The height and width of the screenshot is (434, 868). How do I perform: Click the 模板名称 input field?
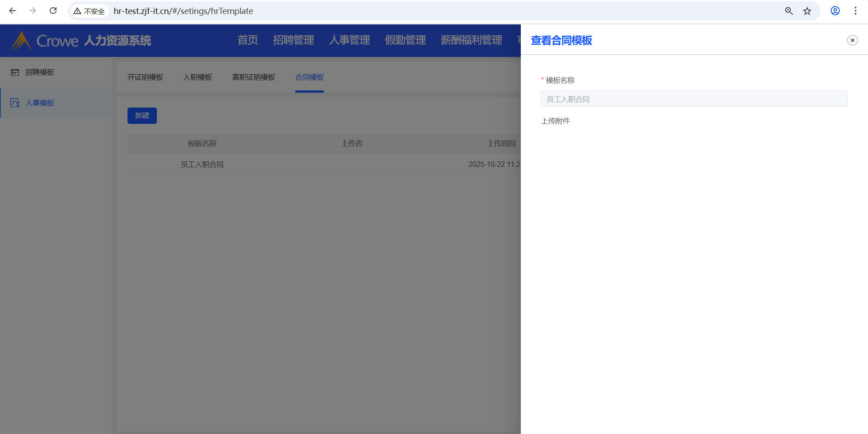pyautogui.click(x=694, y=99)
